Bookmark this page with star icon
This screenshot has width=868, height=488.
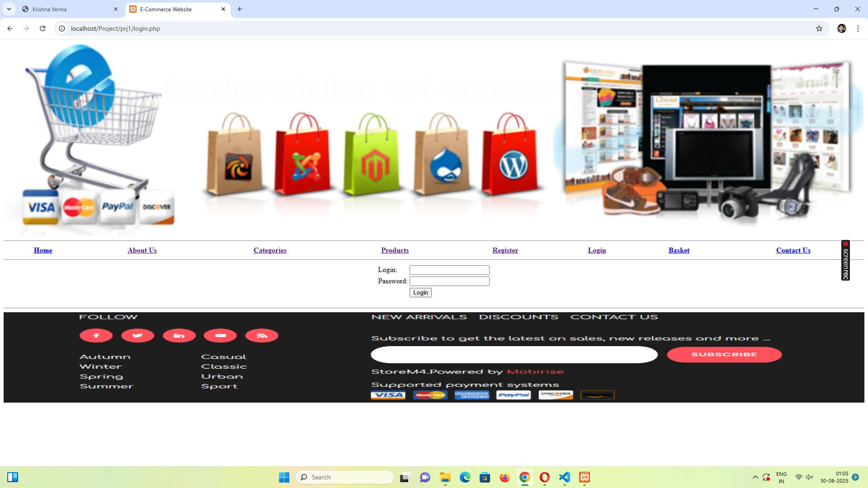[x=819, y=28]
